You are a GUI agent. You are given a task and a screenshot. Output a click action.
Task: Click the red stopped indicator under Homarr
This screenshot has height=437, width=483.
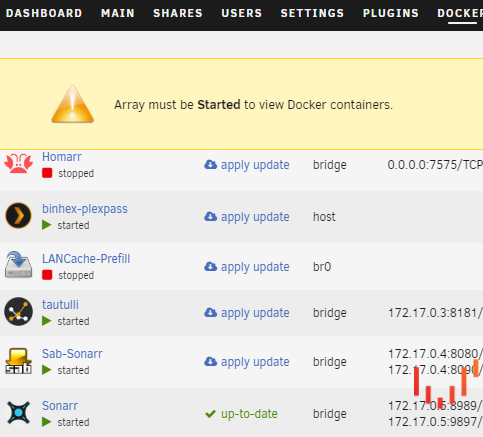click(x=47, y=173)
